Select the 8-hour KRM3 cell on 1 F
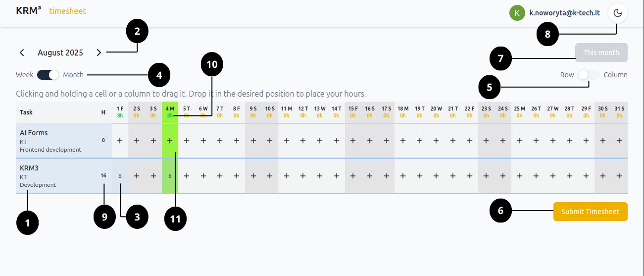The image size is (644, 276). 120,175
